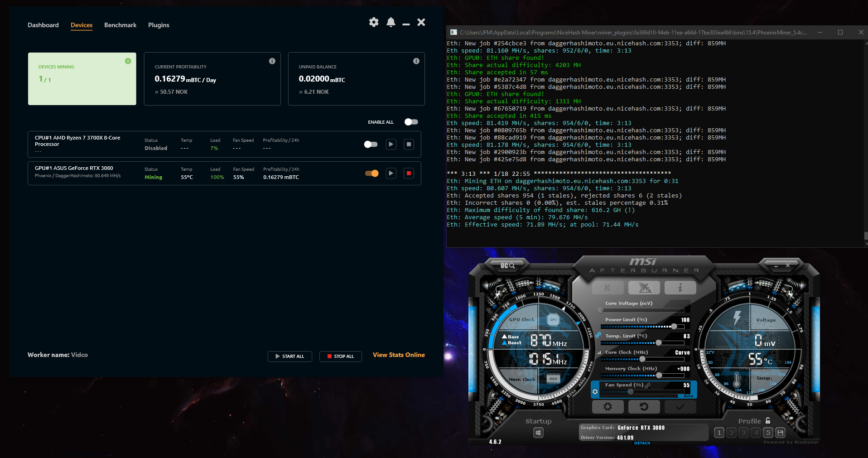The height and width of the screenshot is (458, 868).
Task: Stop mining on GPU#1 RTX 3080
Action: click(x=409, y=174)
